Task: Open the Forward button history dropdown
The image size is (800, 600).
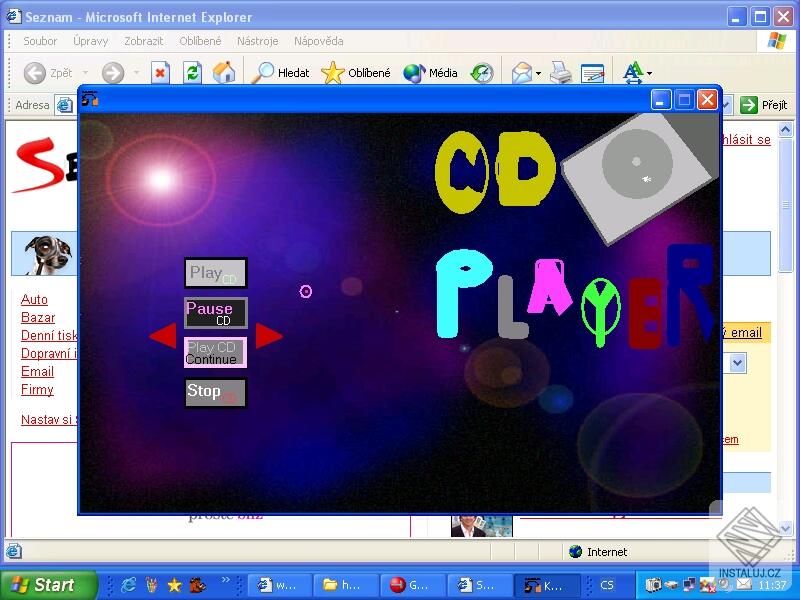Action: click(136, 73)
